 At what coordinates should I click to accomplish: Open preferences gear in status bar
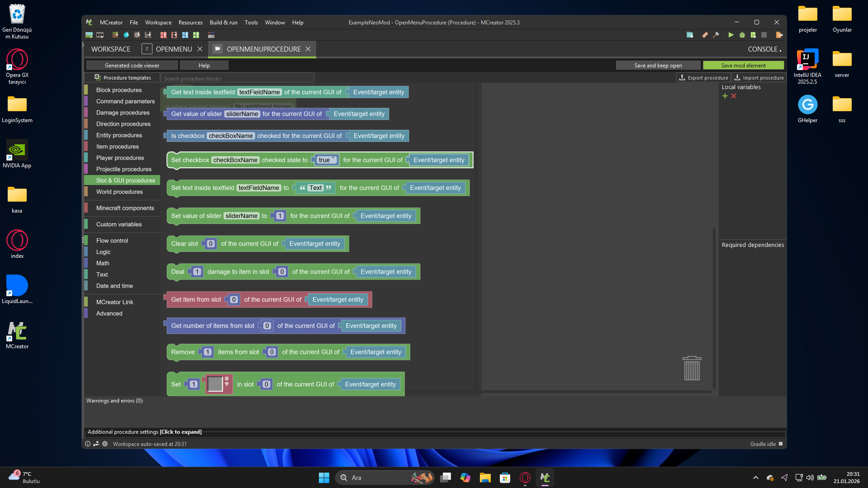point(105,444)
